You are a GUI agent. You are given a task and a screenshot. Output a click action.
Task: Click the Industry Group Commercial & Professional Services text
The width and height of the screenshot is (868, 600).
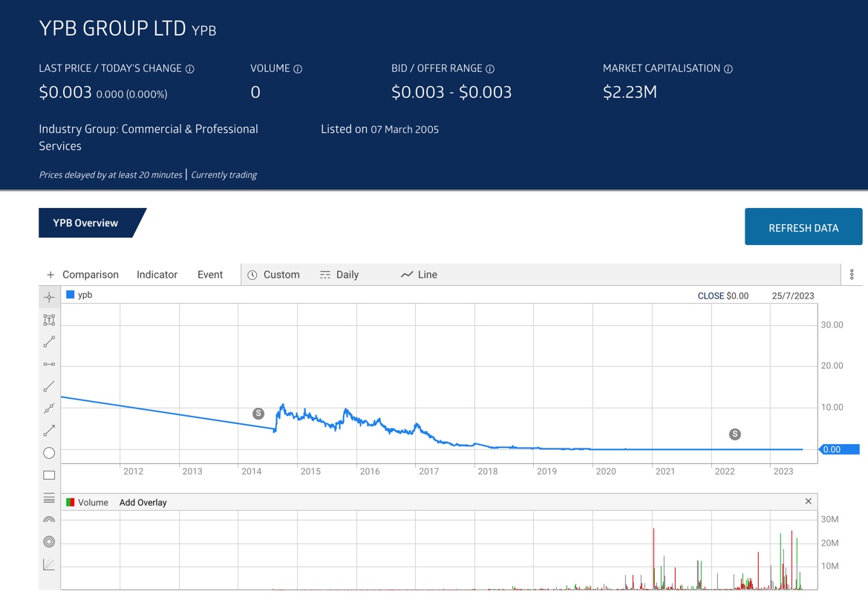(149, 137)
